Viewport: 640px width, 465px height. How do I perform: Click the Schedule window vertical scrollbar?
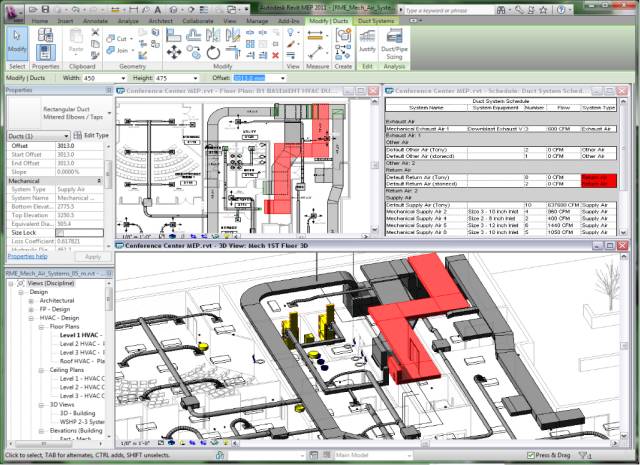pyautogui.click(x=623, y=167)
